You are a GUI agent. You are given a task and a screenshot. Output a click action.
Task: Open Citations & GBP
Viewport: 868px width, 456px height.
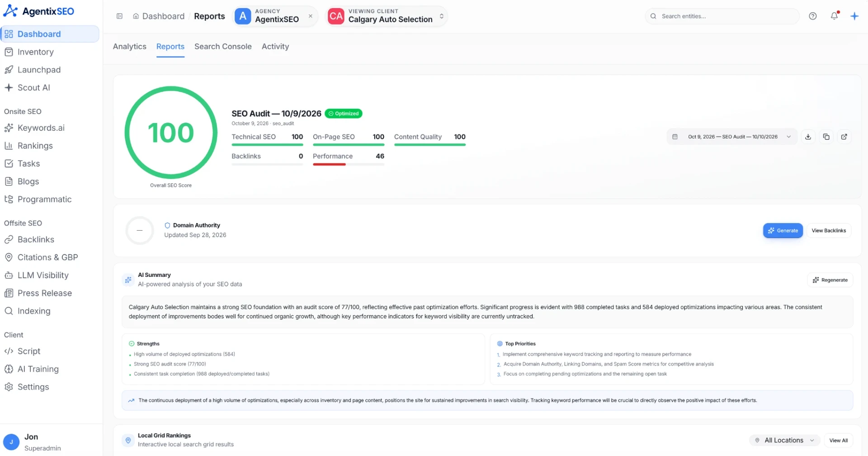[x=50, y=257]
